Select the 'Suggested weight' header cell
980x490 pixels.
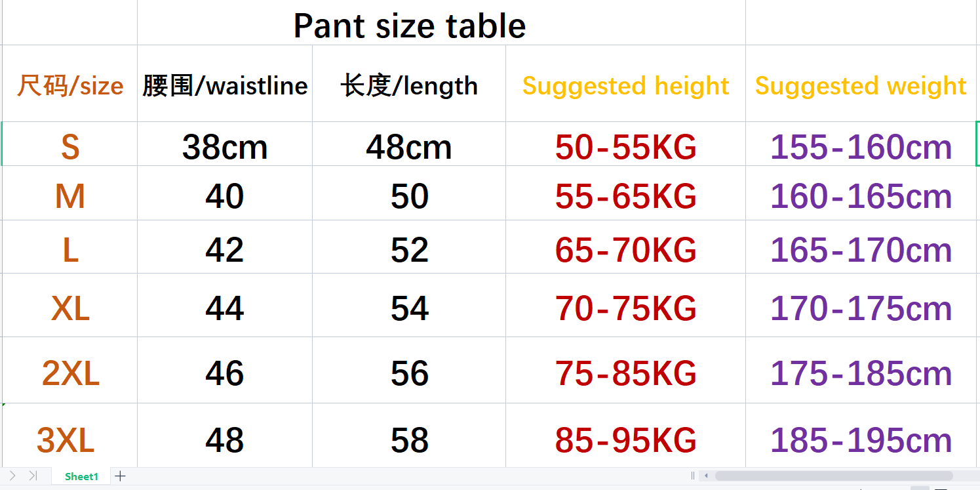tap(861, 85)
